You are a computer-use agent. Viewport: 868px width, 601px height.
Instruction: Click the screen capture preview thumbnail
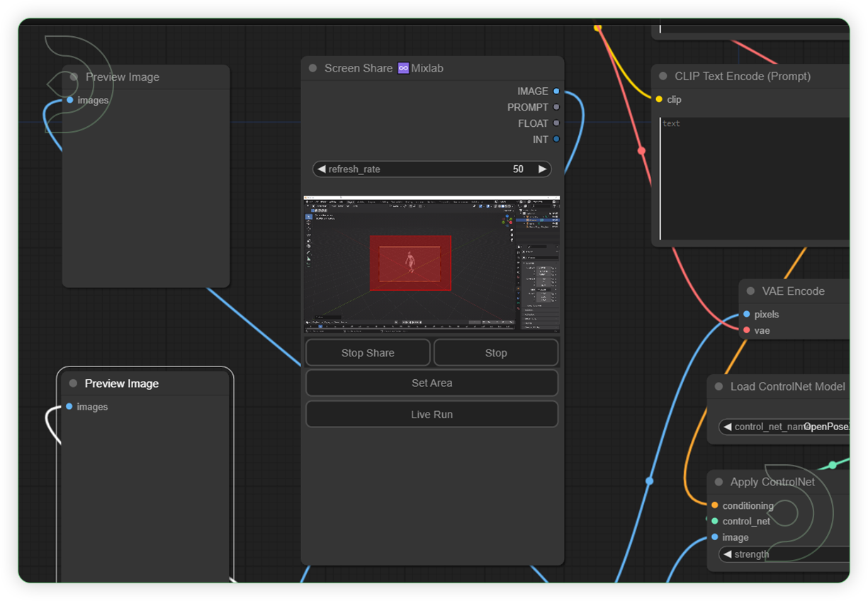432,265
